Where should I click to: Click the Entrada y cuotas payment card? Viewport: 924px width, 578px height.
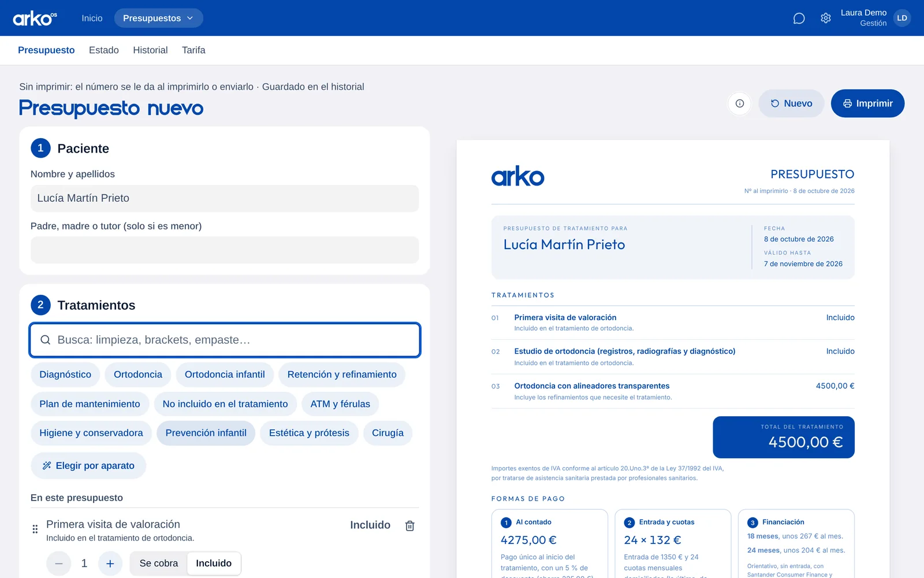(673, 543)
